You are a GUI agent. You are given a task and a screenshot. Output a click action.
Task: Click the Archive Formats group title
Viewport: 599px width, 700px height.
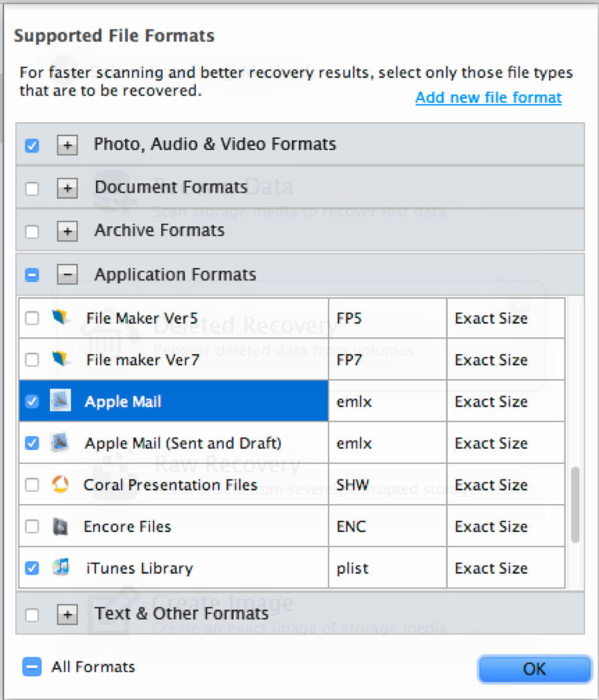pyautogui.click(x=159, y=230)
